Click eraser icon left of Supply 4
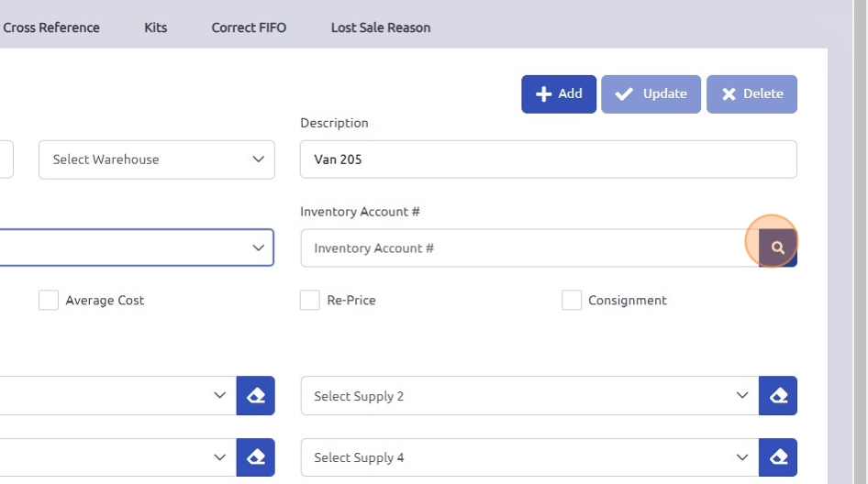 click(x=256, y=457)
